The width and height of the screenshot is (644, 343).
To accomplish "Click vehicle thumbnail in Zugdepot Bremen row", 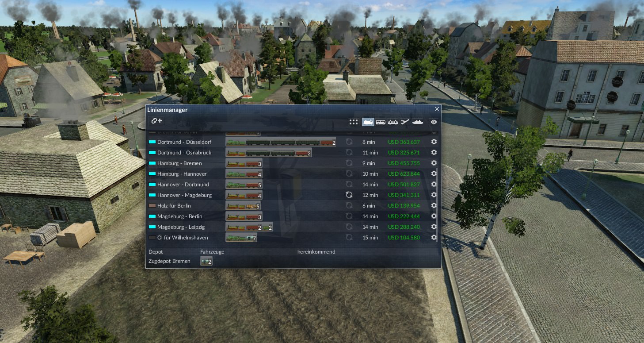I will 206,262.
